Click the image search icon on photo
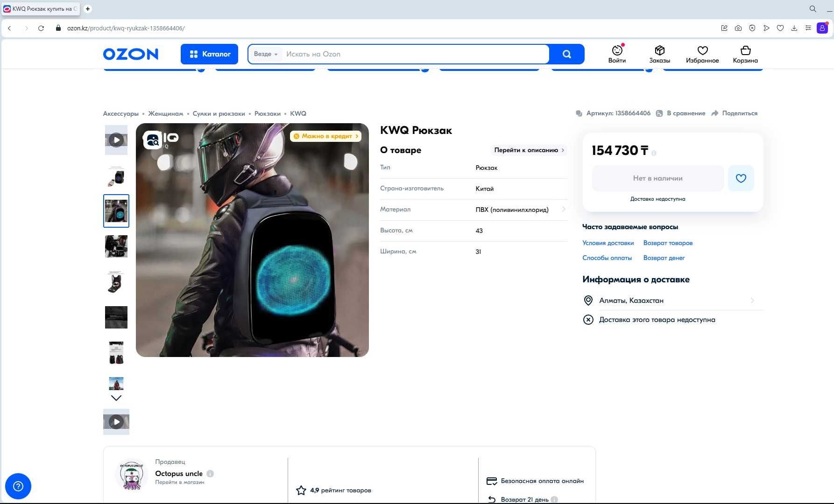 tap(152, 140)
